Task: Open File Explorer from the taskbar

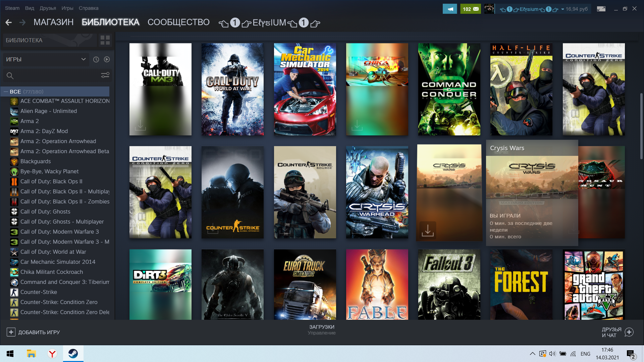Action: click(31, 354)
